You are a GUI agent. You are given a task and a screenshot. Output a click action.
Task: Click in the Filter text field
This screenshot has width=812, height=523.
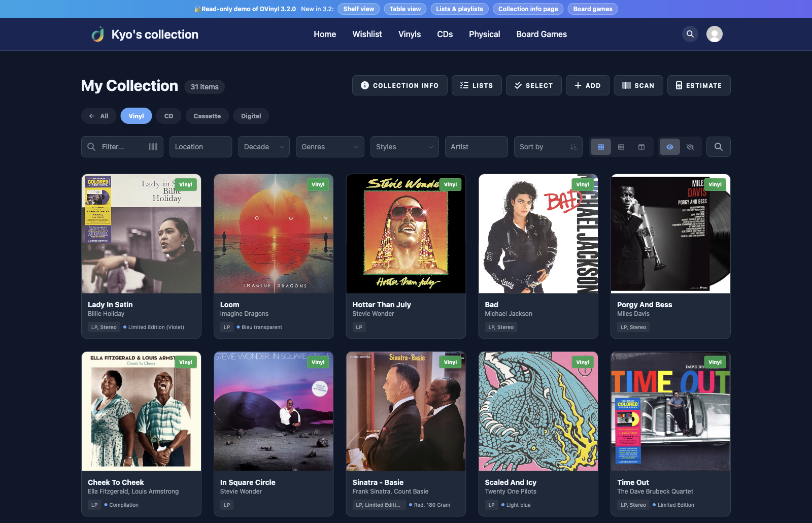point(122,147)
